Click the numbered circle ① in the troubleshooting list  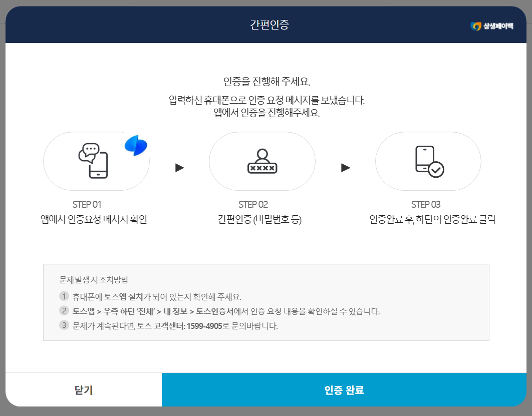[64, 296]
